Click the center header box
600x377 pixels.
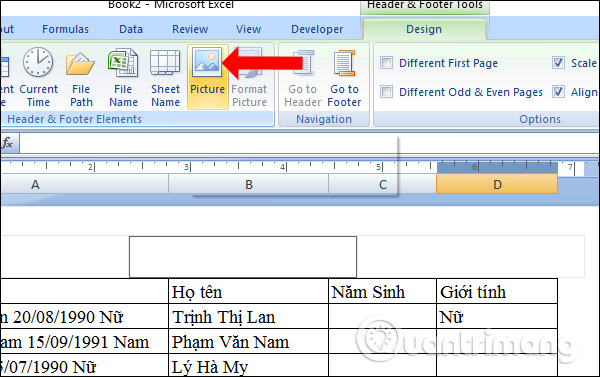pos(243,257)
